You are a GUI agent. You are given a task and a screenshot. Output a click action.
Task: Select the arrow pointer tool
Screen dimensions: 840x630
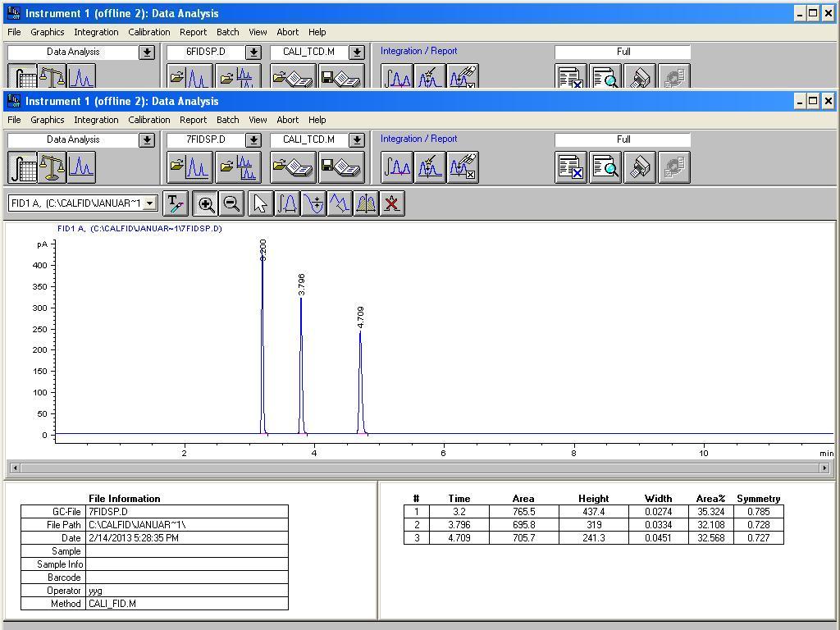coord(260,204)
